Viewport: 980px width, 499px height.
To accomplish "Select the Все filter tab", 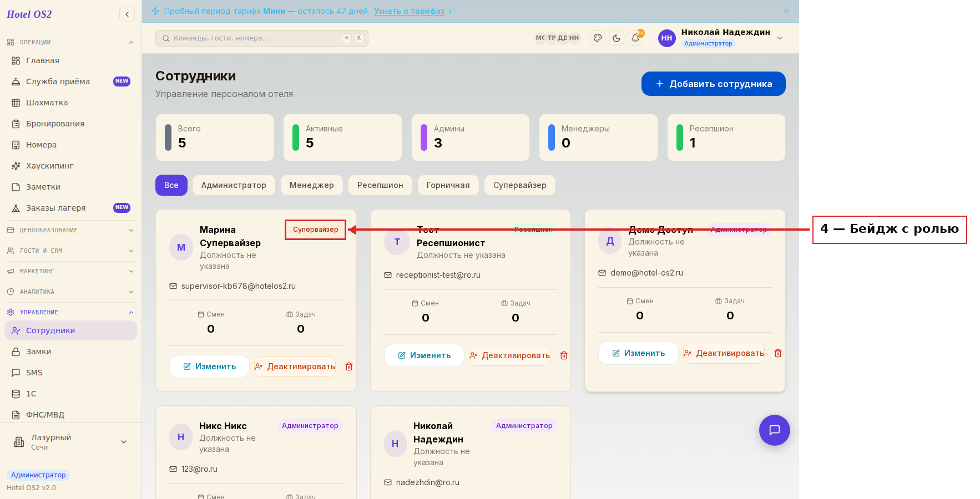I will (171, 185).
